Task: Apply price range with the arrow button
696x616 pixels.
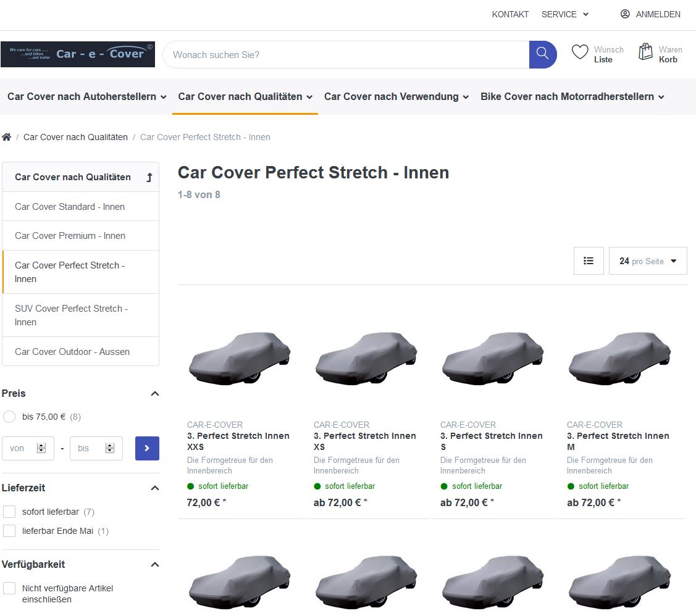Action: (x=147, y=448)
